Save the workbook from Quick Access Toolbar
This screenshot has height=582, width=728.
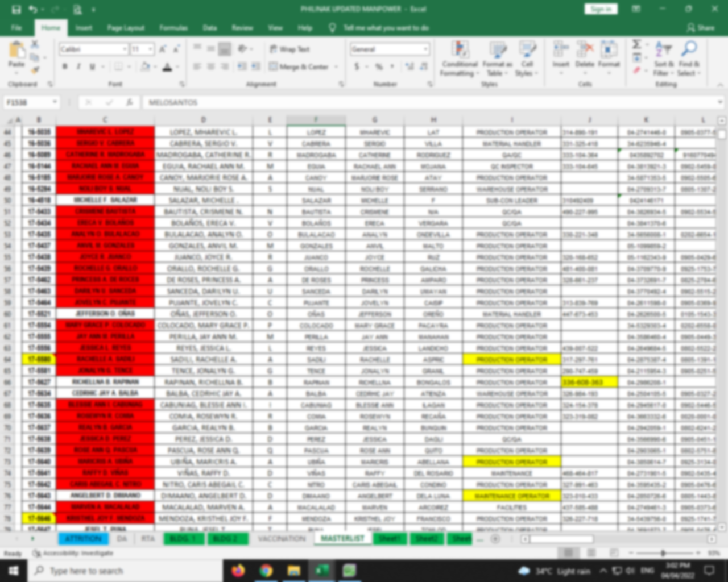[16, 9]
